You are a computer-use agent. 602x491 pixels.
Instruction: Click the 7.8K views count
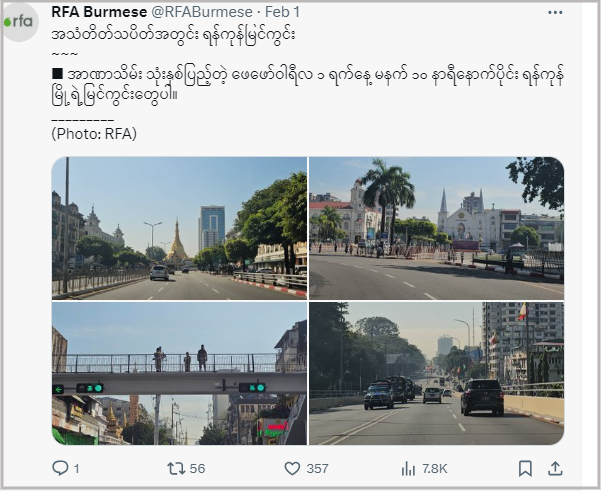pyautogui.click(x=435, y=469)
